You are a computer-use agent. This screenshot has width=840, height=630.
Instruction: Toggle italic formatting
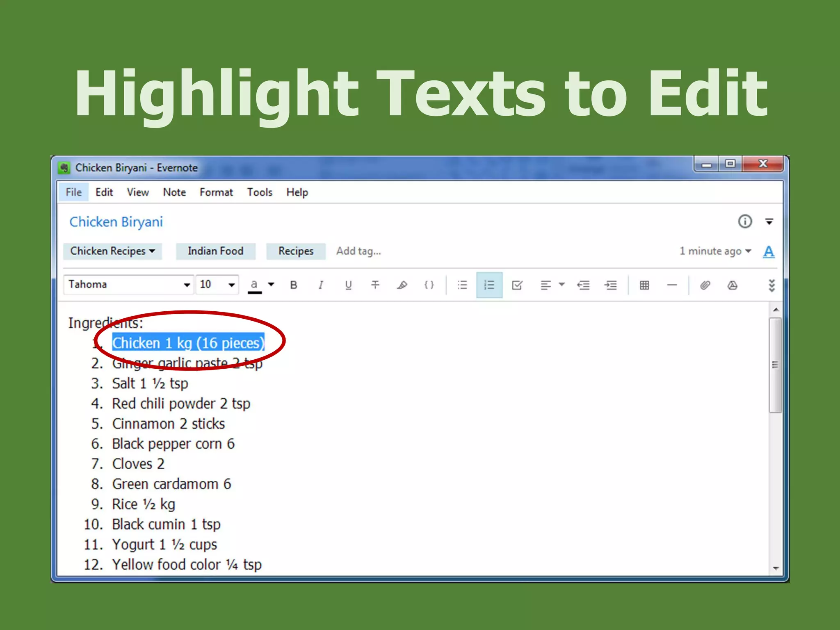[x=321, y=285]
